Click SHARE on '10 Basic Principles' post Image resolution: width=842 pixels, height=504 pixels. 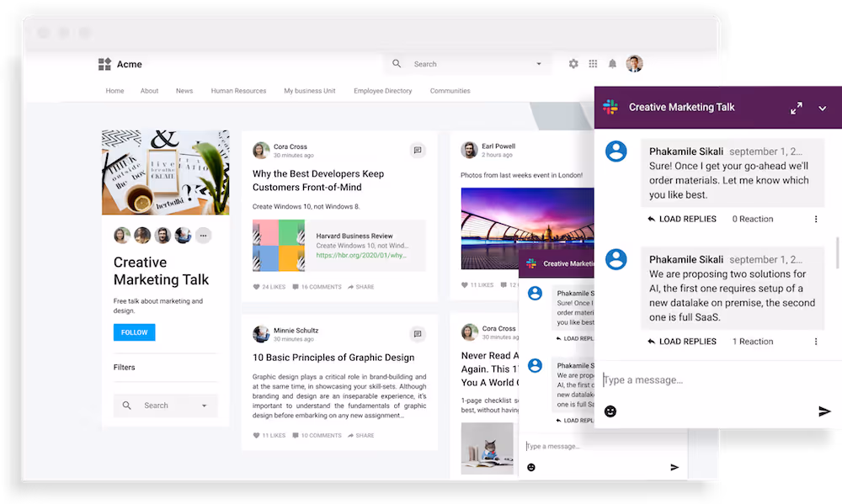361,435
